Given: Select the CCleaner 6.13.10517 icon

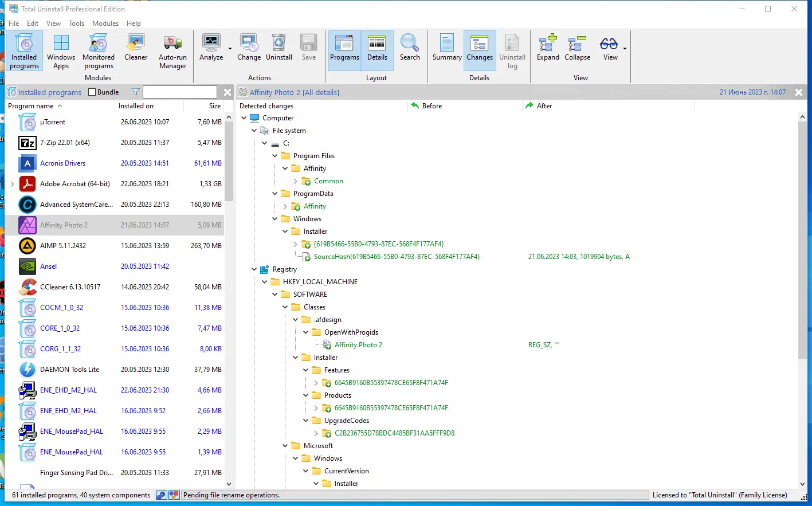Looking at the screenshot, I should pyautogui.click(x=28, y=287).
